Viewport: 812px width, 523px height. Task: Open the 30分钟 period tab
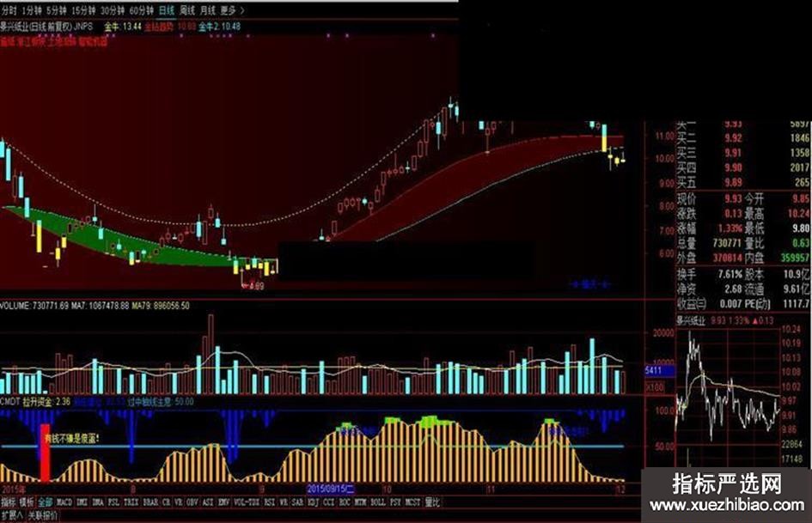click(113, 10)
